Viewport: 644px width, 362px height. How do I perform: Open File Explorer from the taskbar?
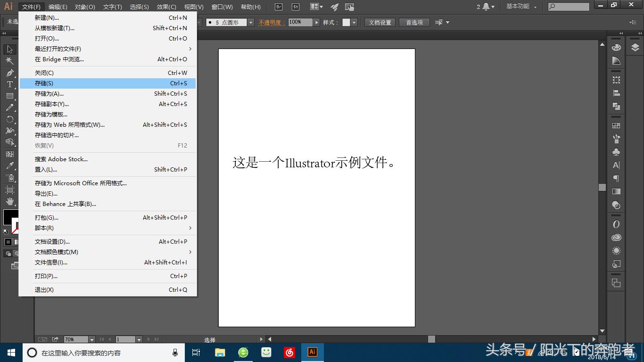(x=220, y=352)
